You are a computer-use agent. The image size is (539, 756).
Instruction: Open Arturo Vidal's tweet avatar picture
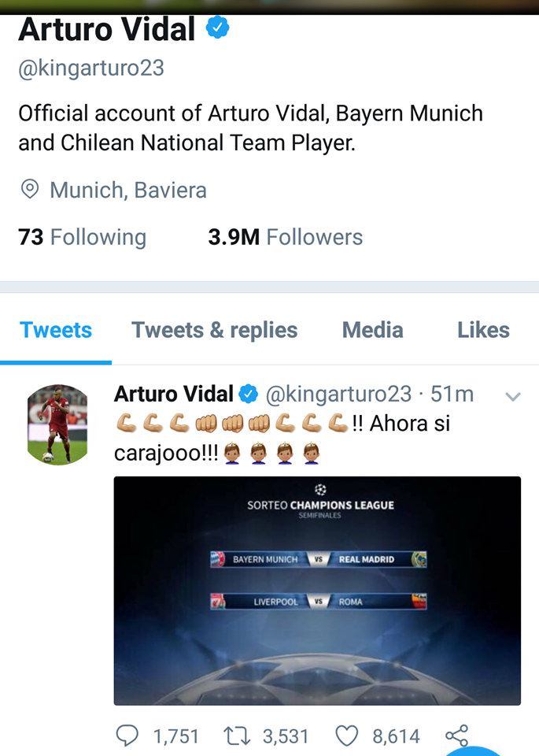coord(57,424)
